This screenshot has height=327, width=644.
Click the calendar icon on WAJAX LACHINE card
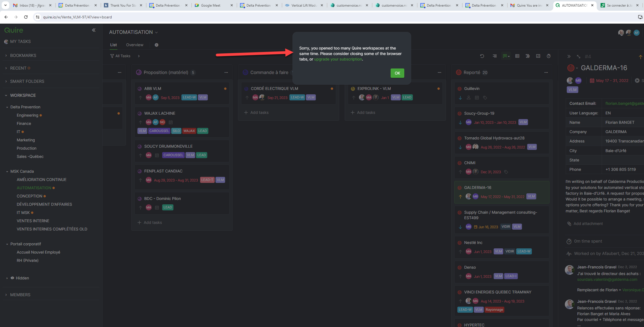tap(171, 122)
